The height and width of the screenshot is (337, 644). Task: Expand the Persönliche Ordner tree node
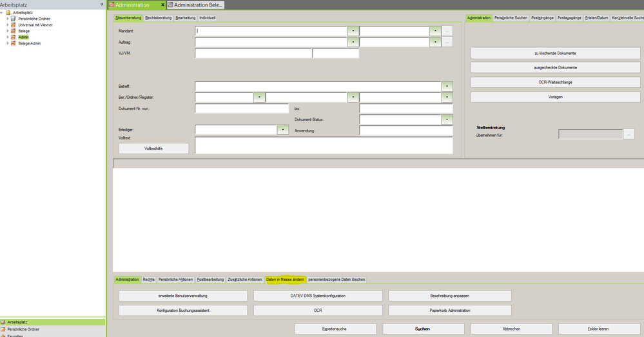point(7,19)
